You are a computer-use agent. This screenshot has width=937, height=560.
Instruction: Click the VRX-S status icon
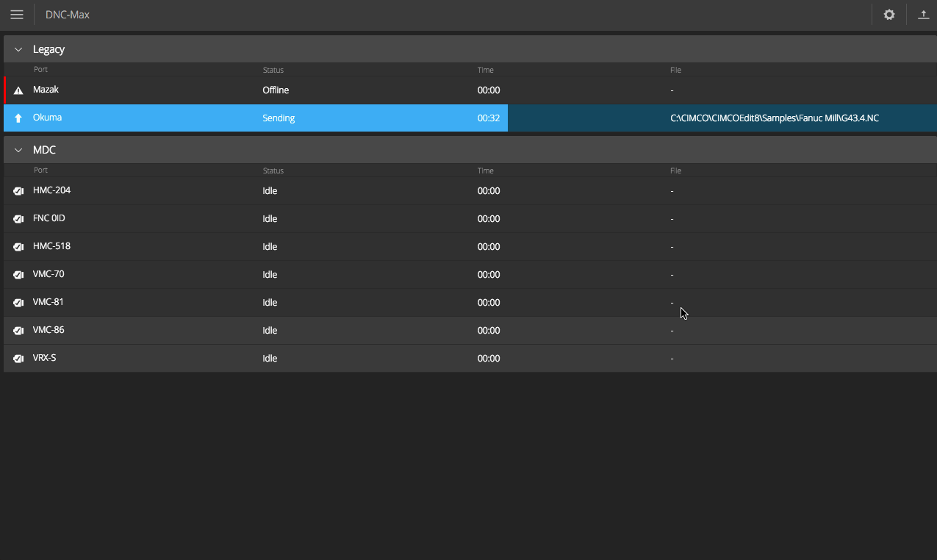point(18,359)
